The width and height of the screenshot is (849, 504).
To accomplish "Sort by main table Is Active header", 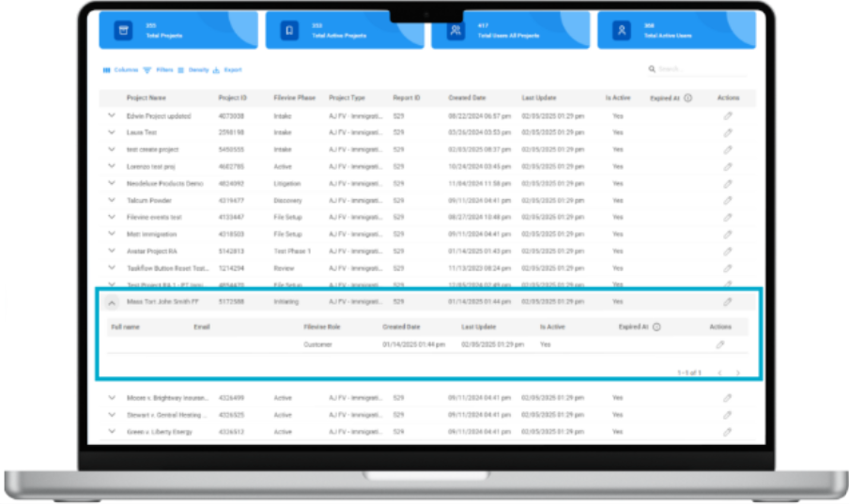I will 618,98.
